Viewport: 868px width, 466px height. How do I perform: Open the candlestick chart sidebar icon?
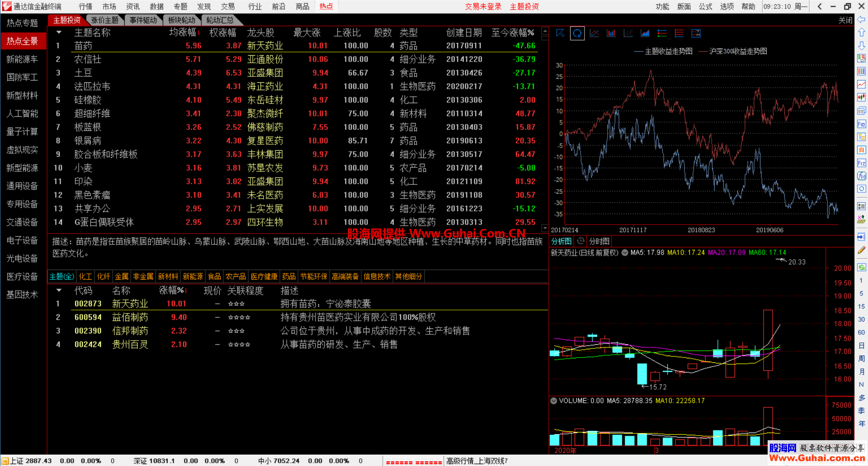[x=861, y=97]
